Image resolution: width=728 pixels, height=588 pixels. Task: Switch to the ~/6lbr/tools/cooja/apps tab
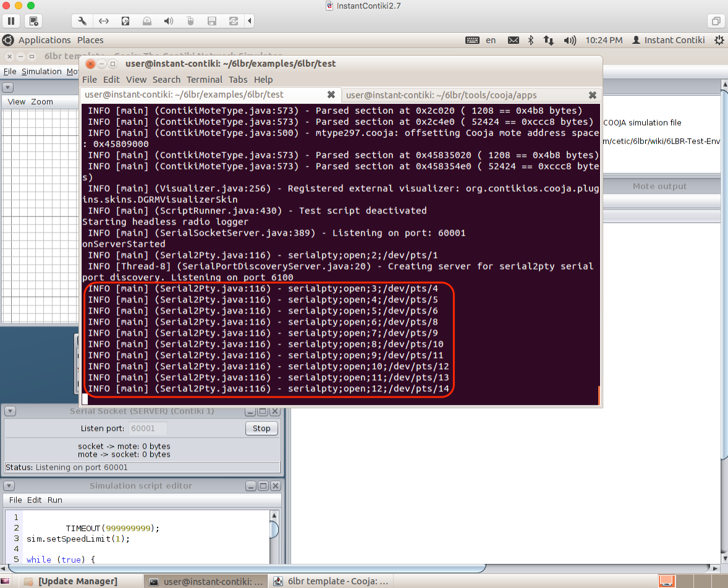(x=441, y=95)
